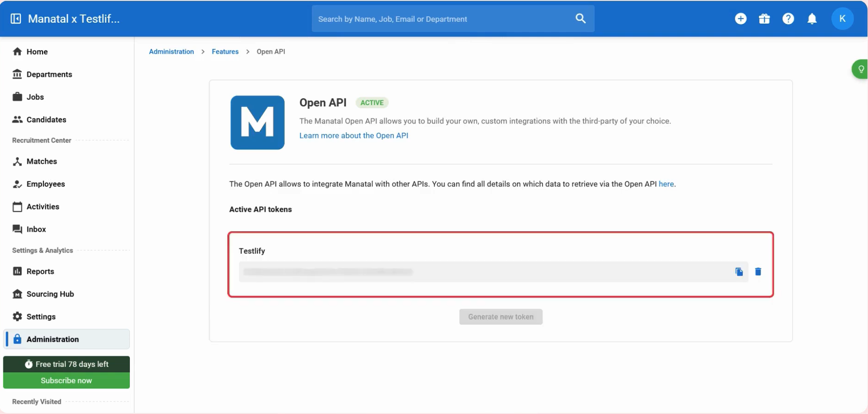Open the help question mark icon
Screen dimensions: 868x414
pos(788,19)
